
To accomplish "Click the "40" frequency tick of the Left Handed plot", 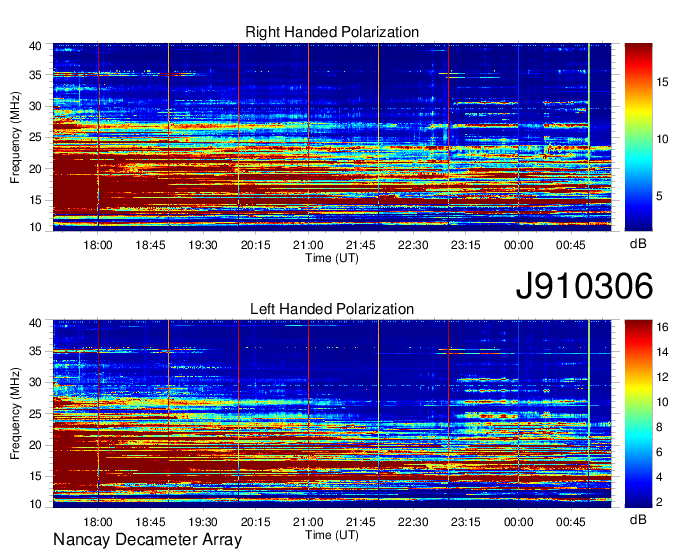I will coord(35,323).
